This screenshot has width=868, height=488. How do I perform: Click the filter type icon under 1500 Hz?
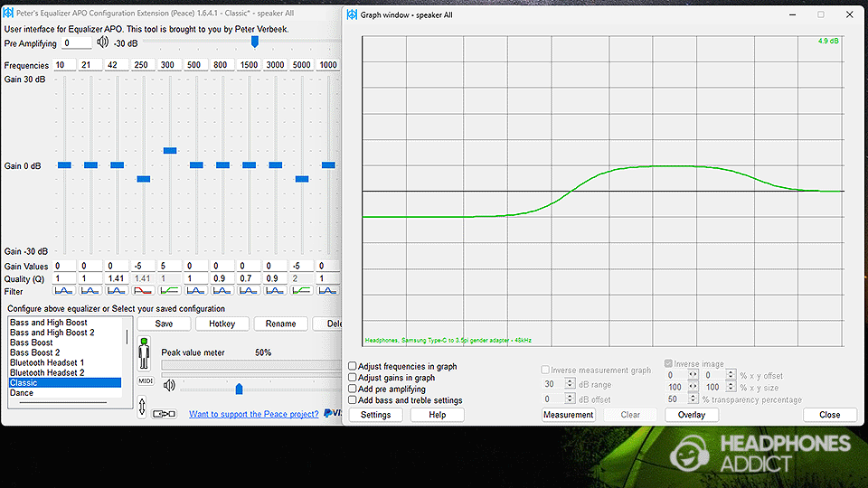click(248, 291)
